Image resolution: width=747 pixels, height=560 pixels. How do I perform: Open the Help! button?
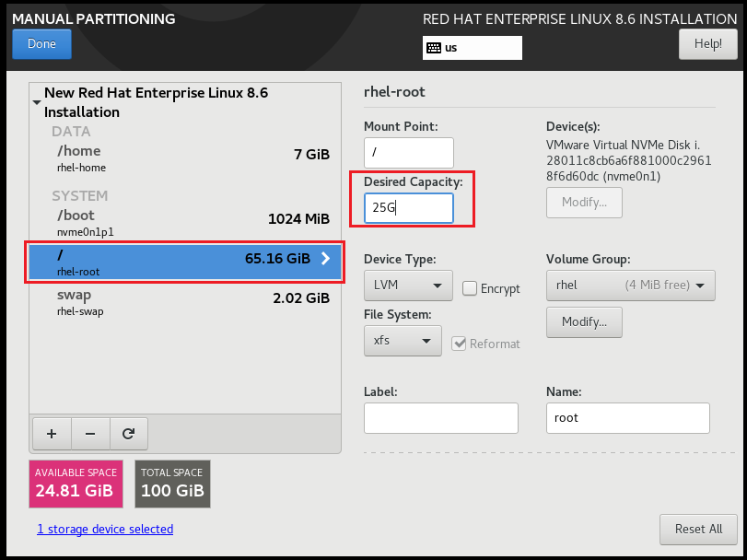click(708, 44)
